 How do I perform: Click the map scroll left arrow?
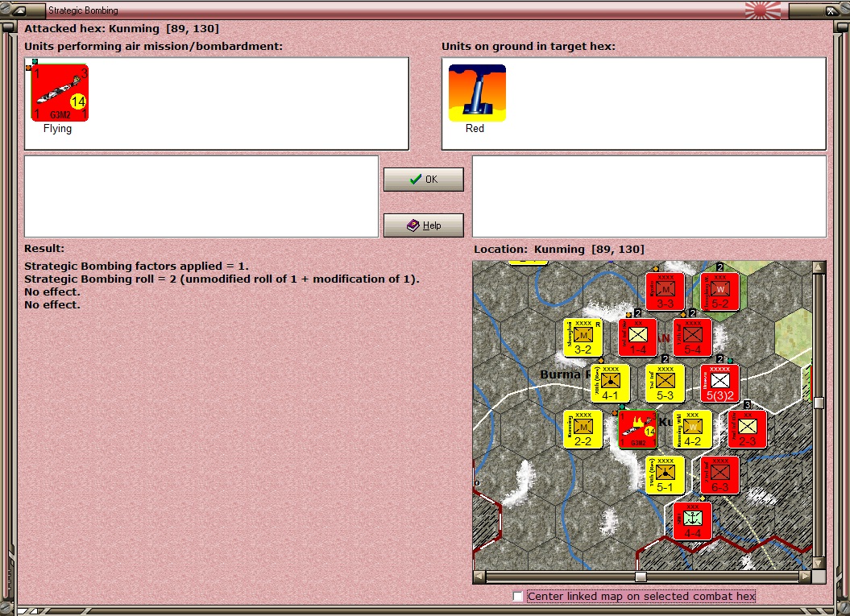coord(479,577)
